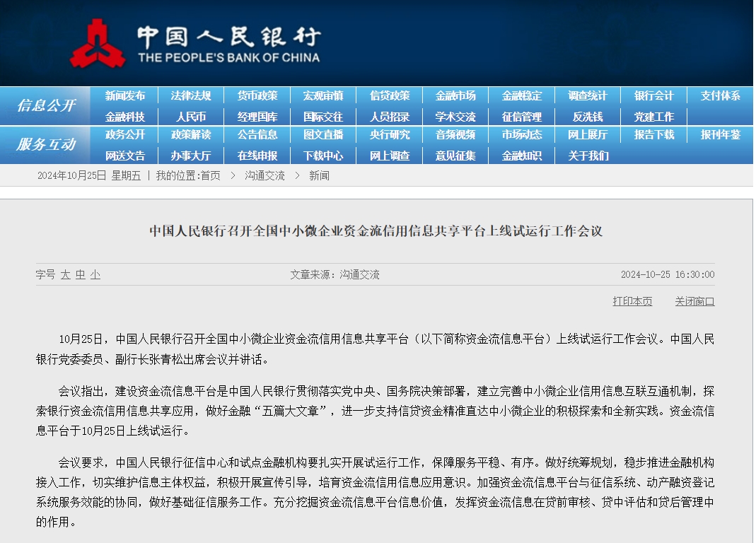
Task: Go to 图文直播 page
Action: point(323,134)
